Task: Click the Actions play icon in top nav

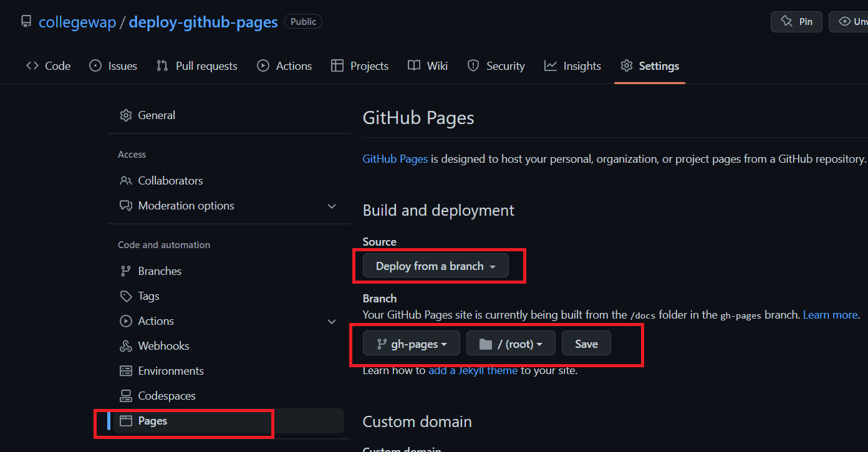Action: 263,66
